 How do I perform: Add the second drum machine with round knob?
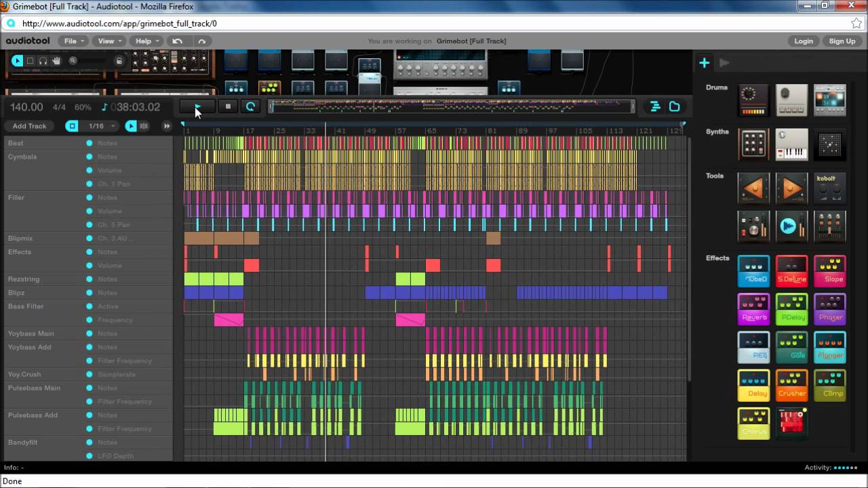coord(791,100)
